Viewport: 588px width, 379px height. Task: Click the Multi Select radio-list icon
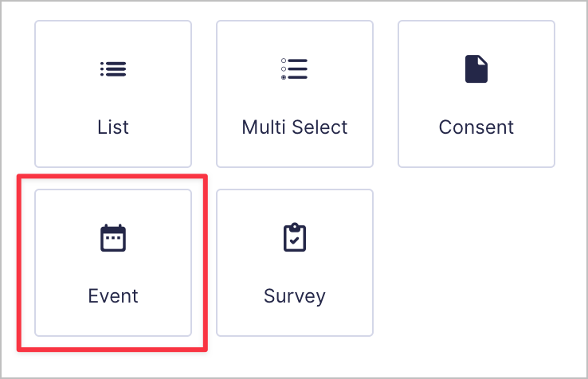(294, 69)
